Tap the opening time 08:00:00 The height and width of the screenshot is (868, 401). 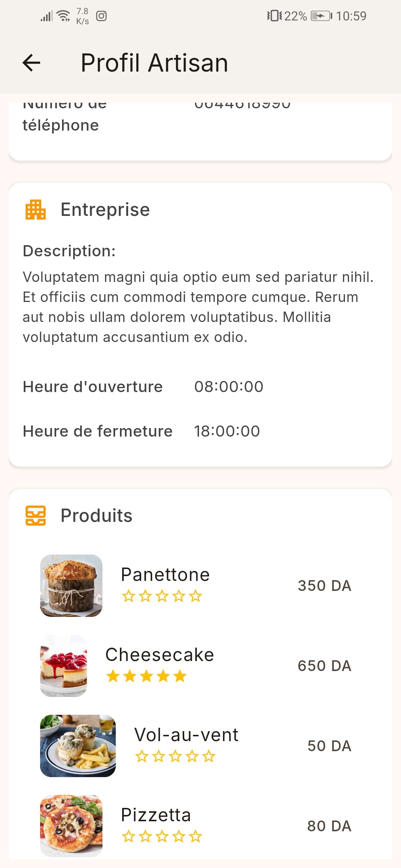point(229,387)
